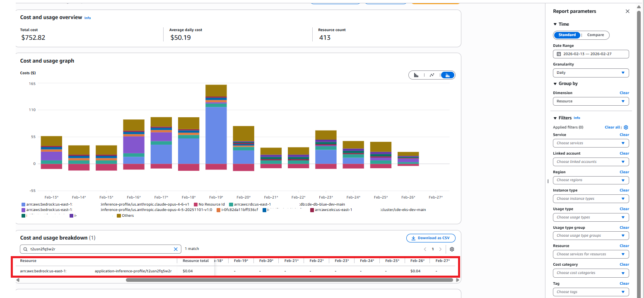The height and width of the screenshot is (298, 644).
Task: Collapse the Group by section
Action: 555,84
